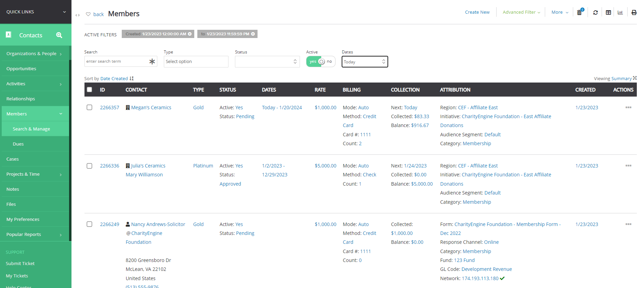This screenshot has height=288, width=644.
Task: Click the refresh icon in the header
Action: coord(595,12)
